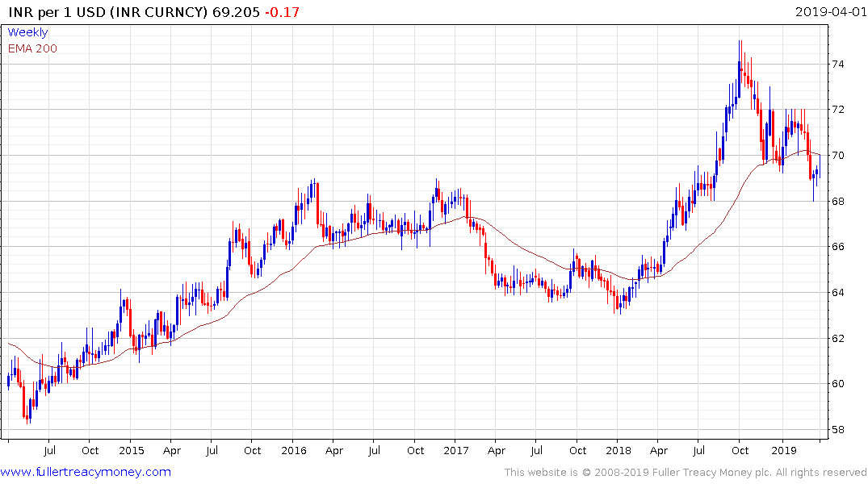Viewport: 868px width, 484px height.
Task: Select the date 2019-04-01 at top right
Action: pos(830,11)
